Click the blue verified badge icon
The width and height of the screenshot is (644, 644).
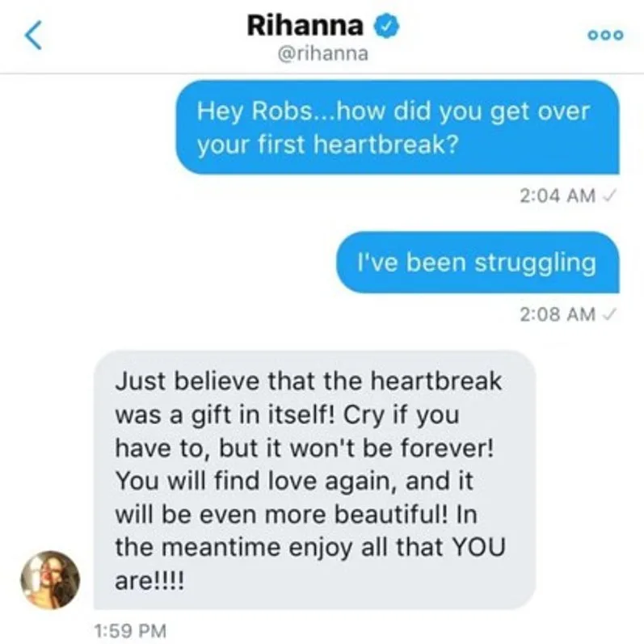[x=386, y=26]
